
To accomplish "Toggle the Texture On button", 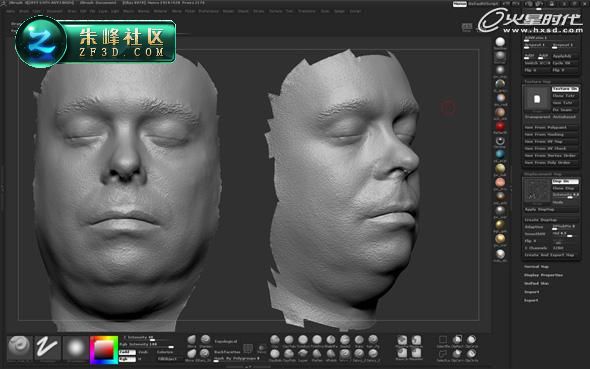I will click(x=565, y=89).
